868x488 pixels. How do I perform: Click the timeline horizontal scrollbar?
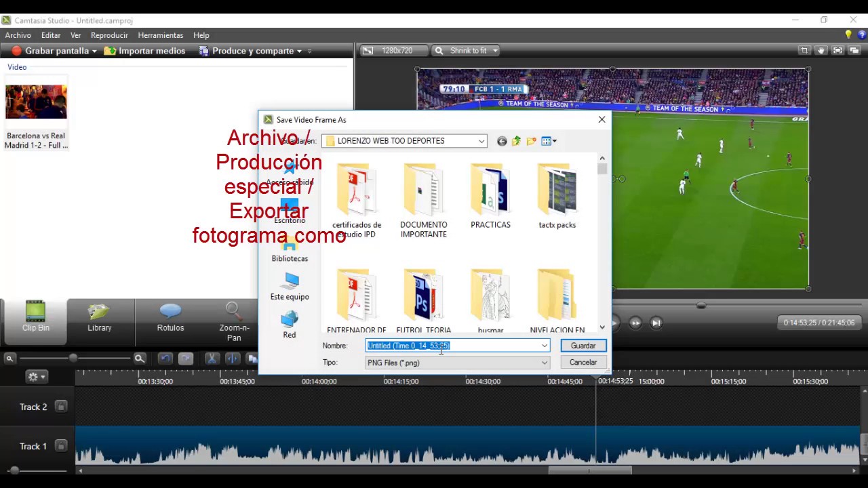click(589, 470)
